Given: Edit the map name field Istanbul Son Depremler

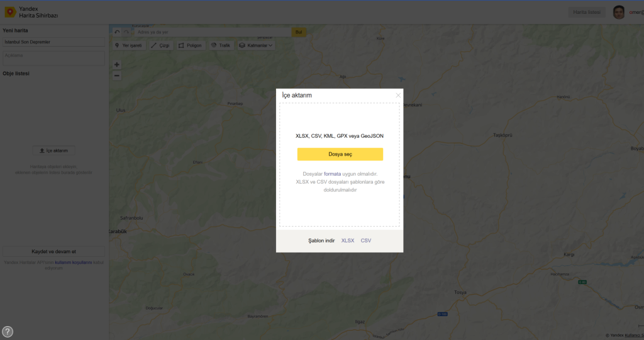Looking at the screenshot, I should (x=54, y=42).
